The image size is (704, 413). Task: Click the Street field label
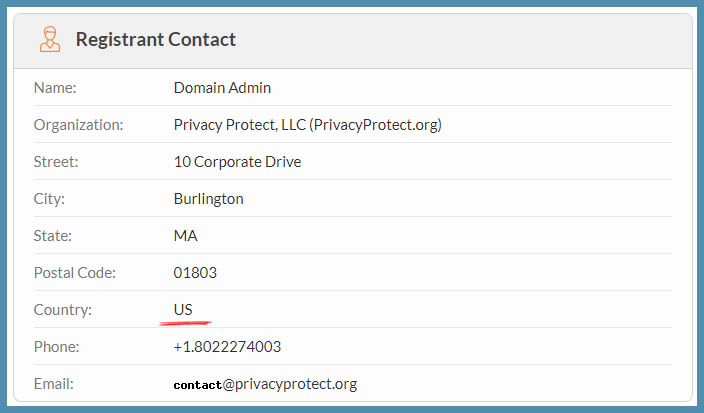click(56, 162)
